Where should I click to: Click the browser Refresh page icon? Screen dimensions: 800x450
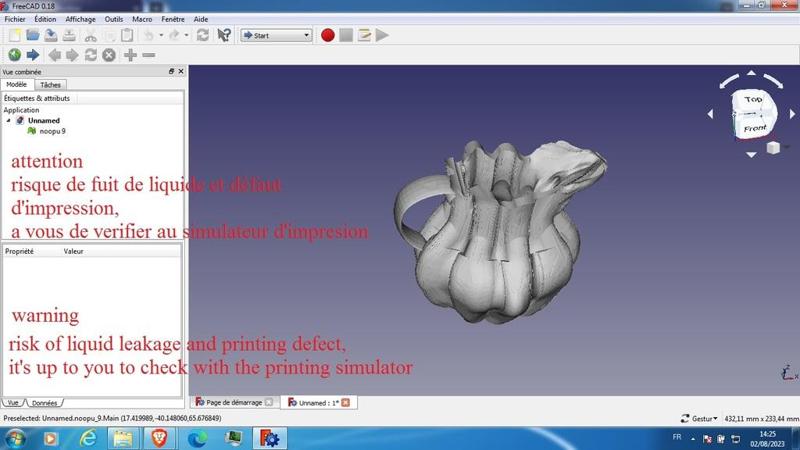(91, 55)
